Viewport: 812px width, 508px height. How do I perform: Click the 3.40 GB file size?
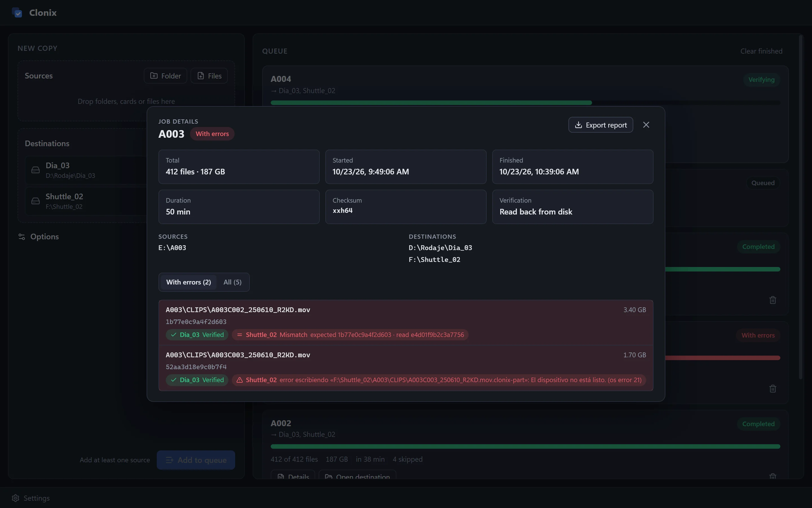[634, 310]
